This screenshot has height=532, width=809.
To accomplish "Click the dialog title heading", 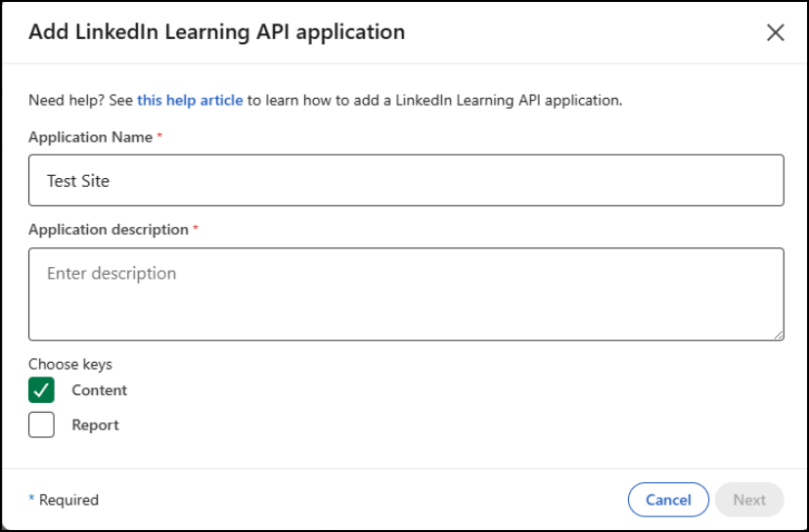I will coord(216,31).
